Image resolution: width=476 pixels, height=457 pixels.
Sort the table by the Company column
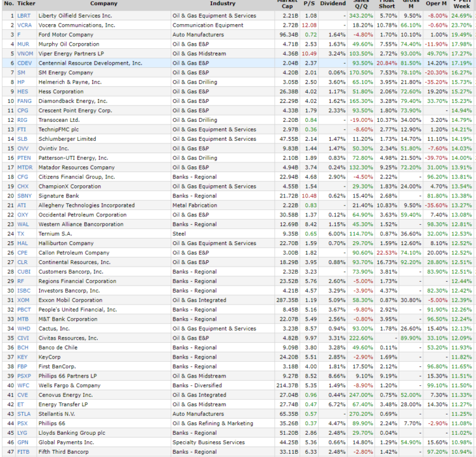point(103,3)
